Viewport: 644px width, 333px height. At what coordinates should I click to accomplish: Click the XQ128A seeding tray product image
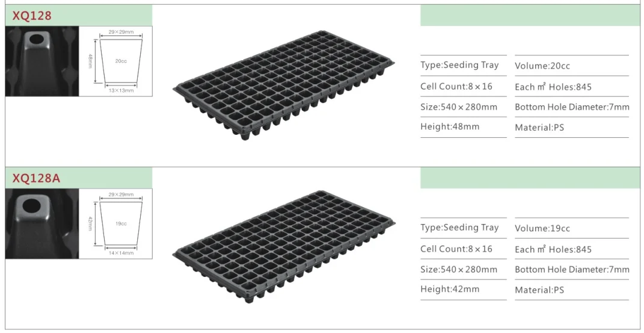[284, 247]
